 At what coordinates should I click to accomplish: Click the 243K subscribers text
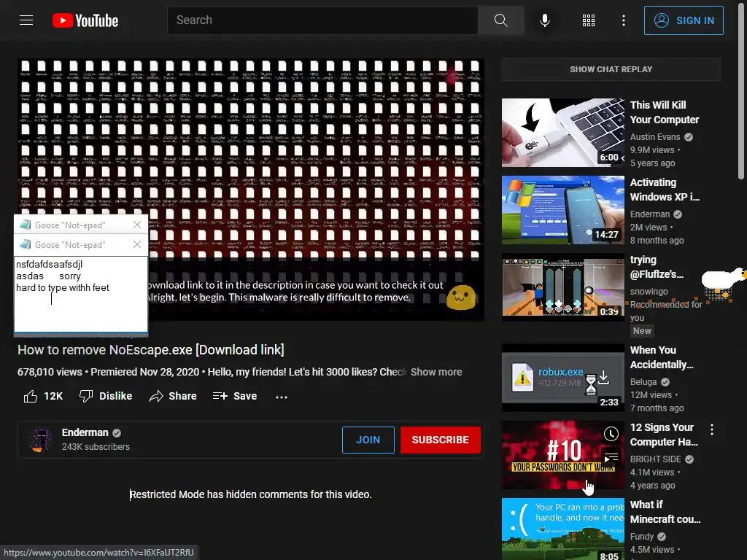96,447
